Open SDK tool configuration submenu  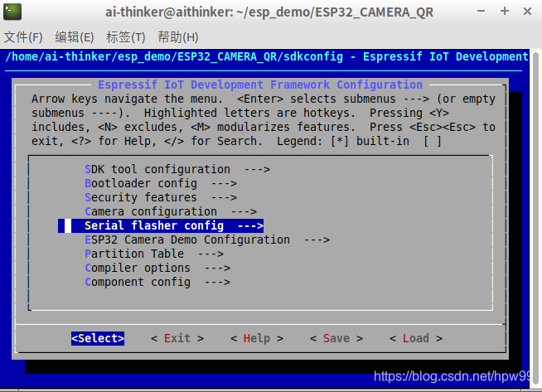click(x=177, y=169)
